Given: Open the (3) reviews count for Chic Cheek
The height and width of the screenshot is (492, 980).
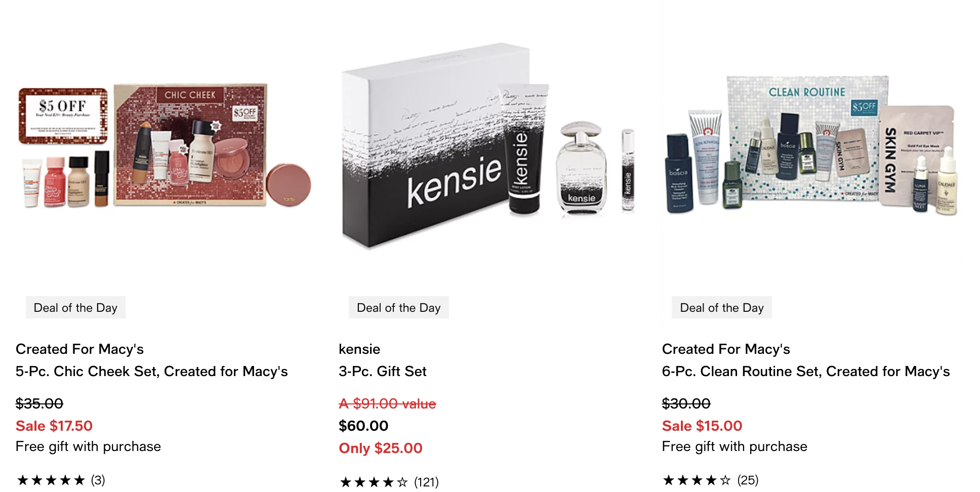Looking at the screenshot, I should pos(98,480).
